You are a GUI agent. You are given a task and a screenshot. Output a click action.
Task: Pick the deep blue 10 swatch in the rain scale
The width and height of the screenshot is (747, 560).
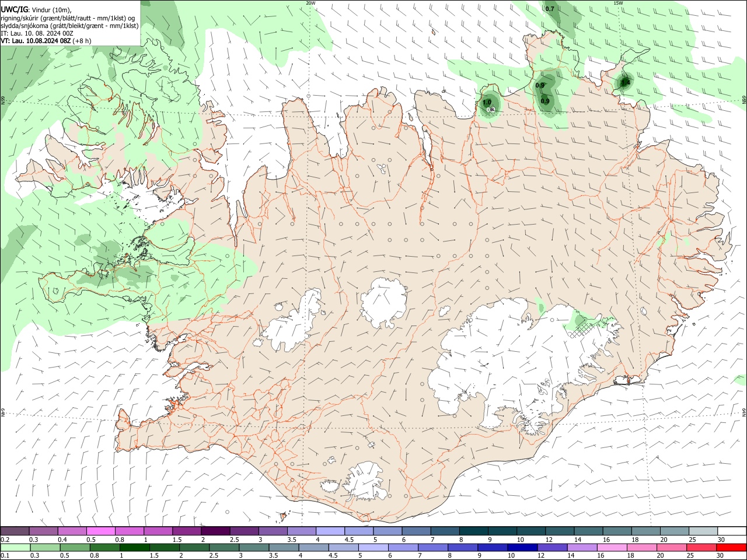click(x=522, y=547)
